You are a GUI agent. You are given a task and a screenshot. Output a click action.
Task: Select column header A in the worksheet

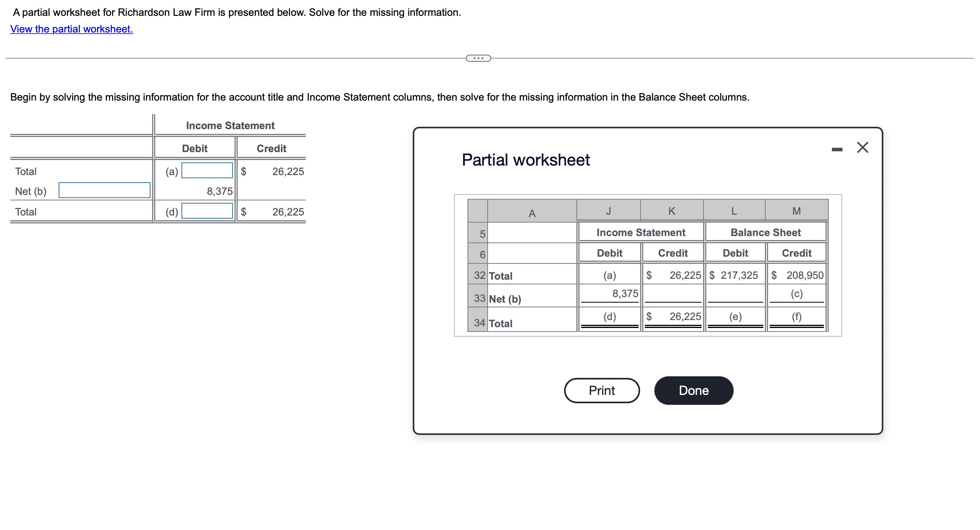531,211
